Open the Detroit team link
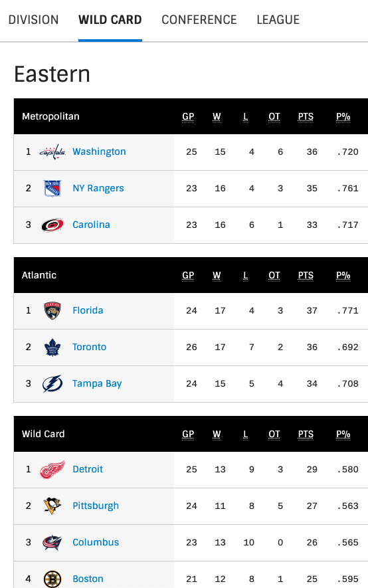 (x=88, y=469)
